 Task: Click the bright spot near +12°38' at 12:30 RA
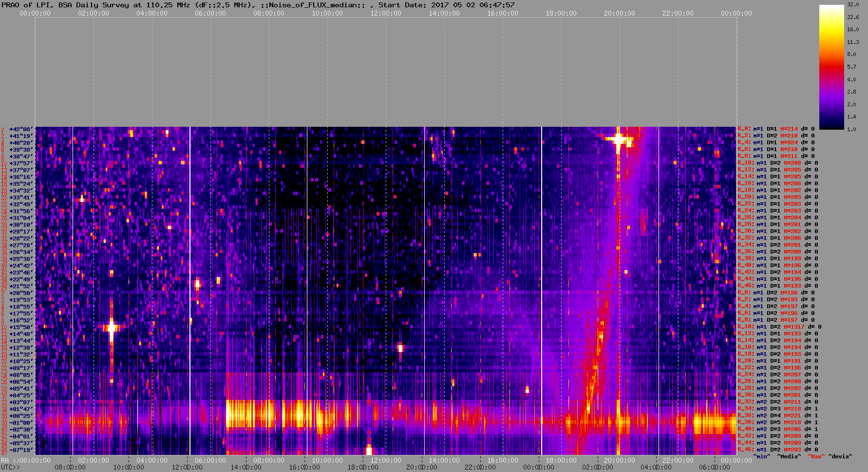tap(400, 348)
